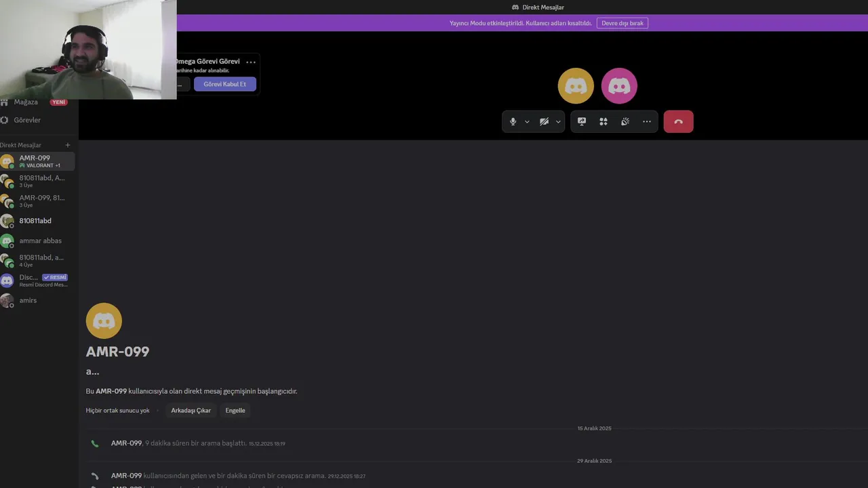Click the YENİ badge next to Mağaza
Screen dimensions: 868x488
(59, 102)
